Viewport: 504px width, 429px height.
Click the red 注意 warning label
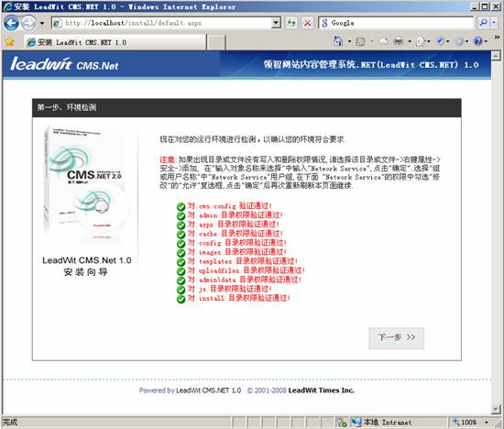click(x=167, y=159)
